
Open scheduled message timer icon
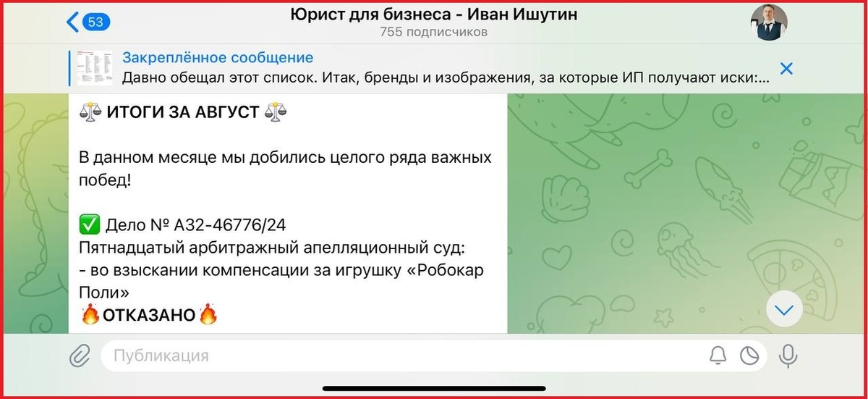tap(749, 356)
